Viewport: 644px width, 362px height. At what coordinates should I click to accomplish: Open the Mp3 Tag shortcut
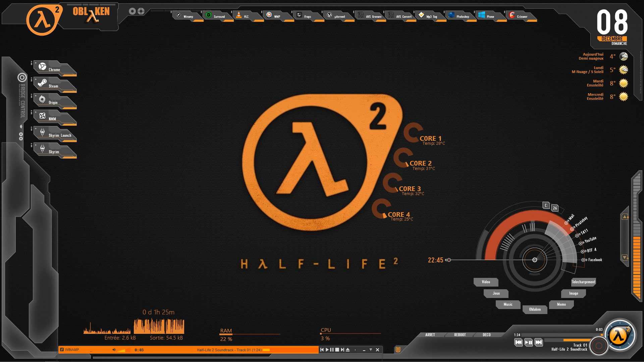431,16
